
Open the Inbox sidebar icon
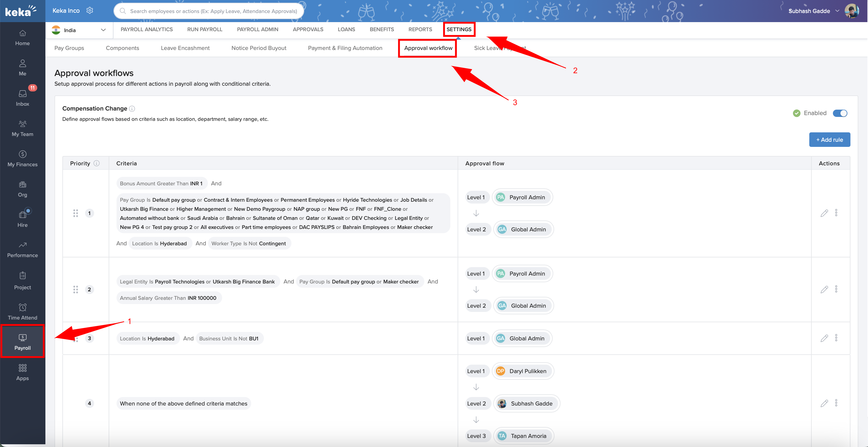[22, 94]
